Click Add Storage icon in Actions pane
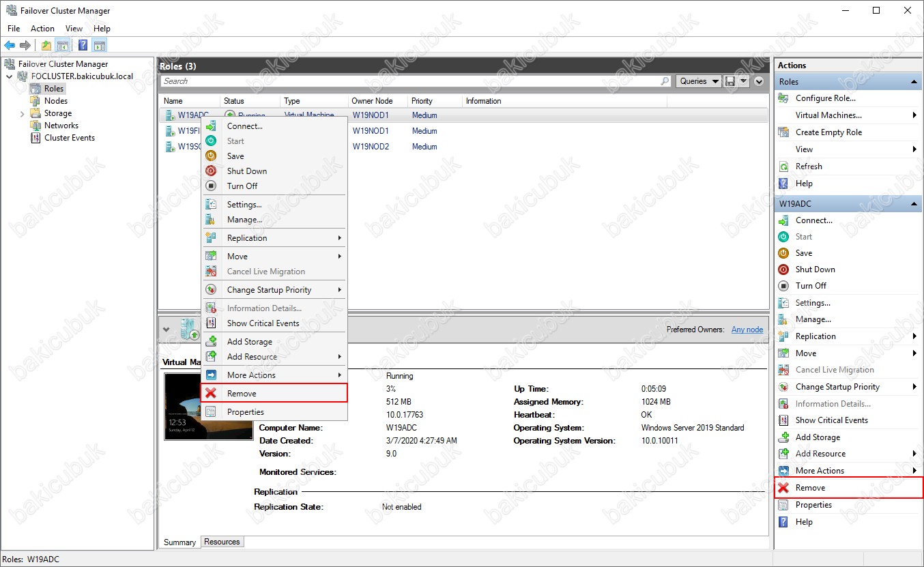This screenshot has height=567, width=924. [x=783, y=437]
